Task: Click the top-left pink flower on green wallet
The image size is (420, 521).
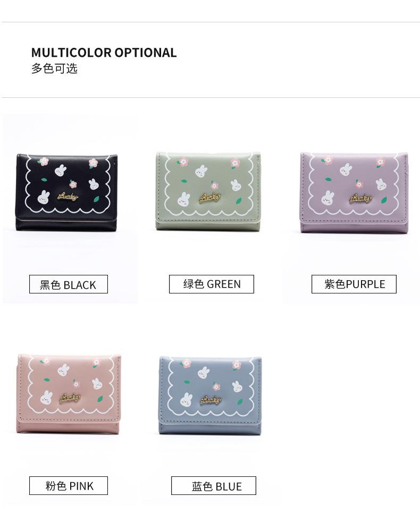Action: (x=183, y=162)
